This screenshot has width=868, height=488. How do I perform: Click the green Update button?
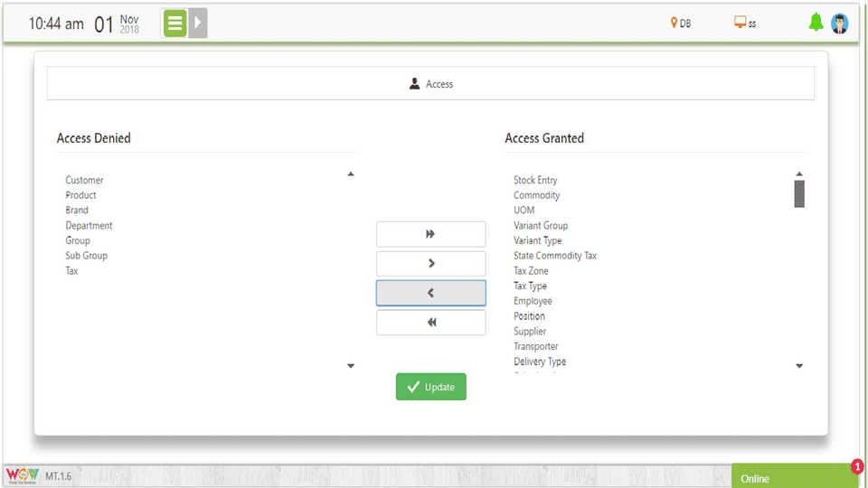430,387
